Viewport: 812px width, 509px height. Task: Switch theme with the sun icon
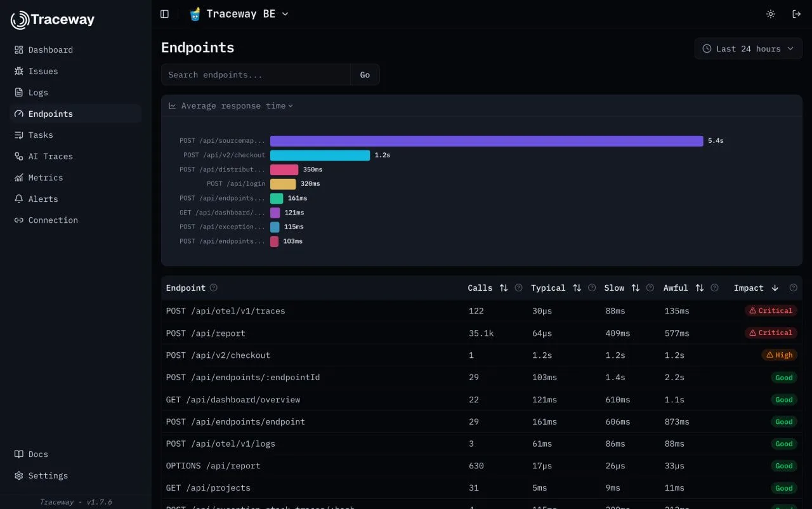click(x=771, y=14)
